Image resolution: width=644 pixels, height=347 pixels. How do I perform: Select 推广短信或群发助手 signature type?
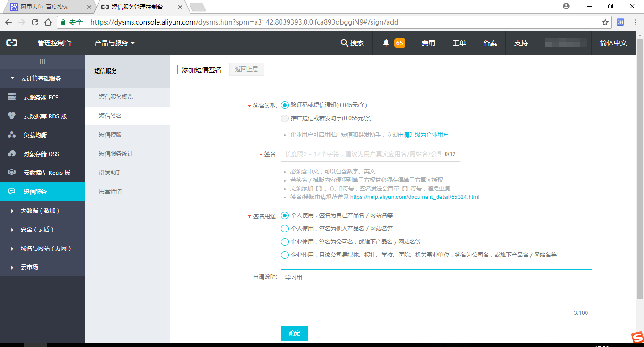click(x=285, y=118)
